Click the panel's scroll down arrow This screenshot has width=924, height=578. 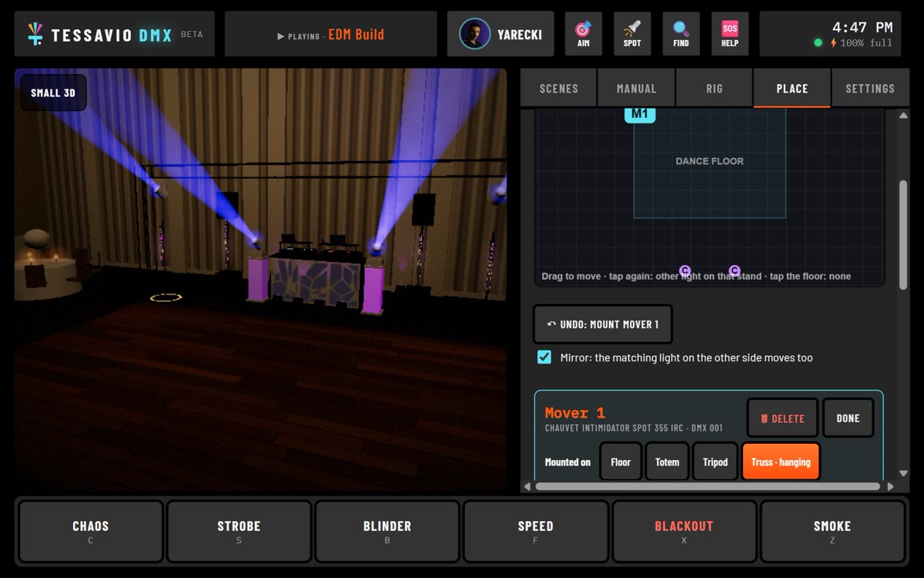click(903, 473)
